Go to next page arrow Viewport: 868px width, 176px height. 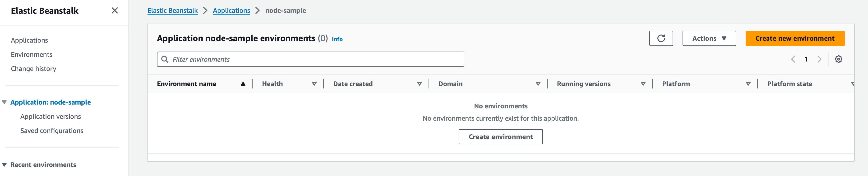click(819, 59)
